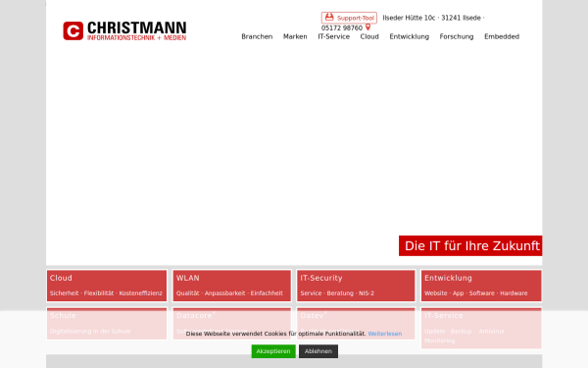Decline cookies with Ablehnen button
This screenshot has height=368, width=588.
point(318,351)
